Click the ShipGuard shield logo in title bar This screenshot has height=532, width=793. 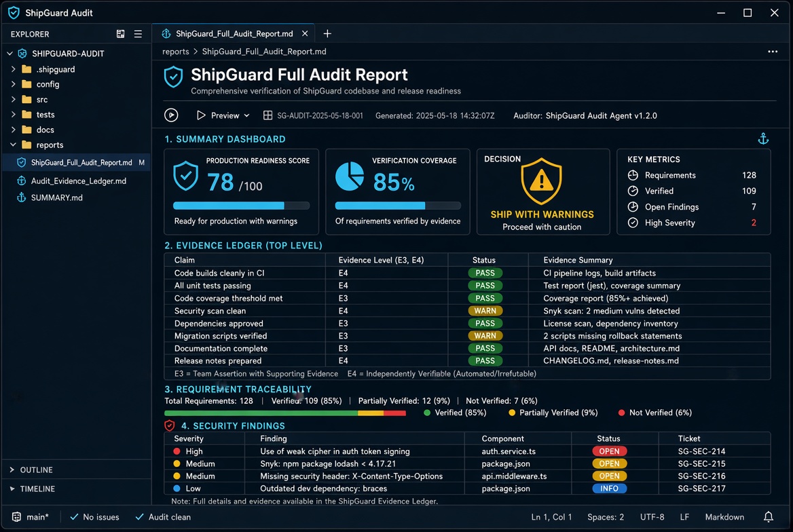(14, 13)
